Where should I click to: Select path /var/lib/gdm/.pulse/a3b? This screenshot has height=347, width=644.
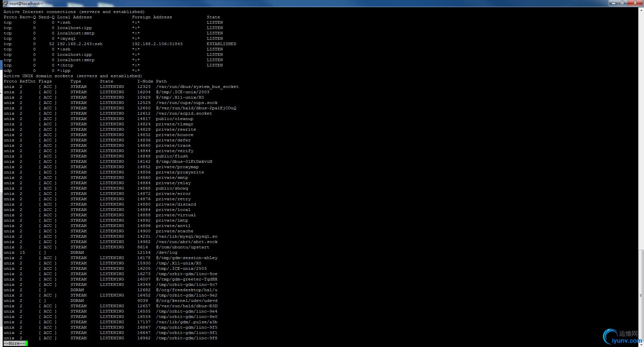pyautogui.click(x=187, y=322)
